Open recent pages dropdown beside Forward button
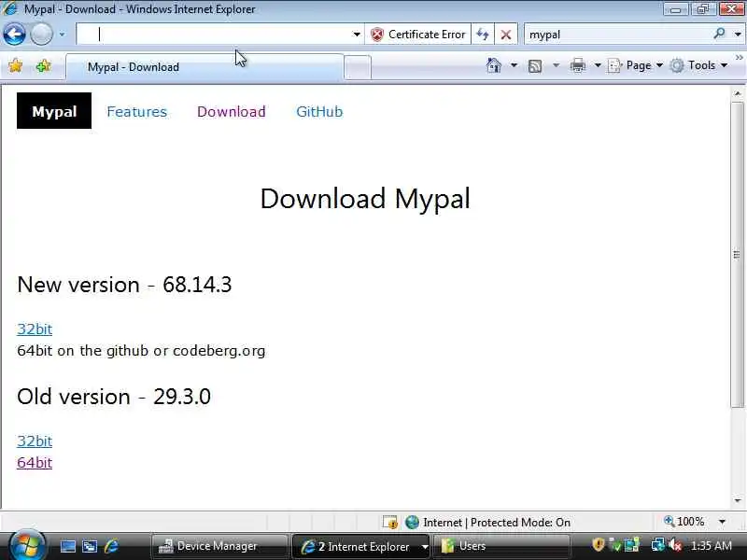 (62, 35)
